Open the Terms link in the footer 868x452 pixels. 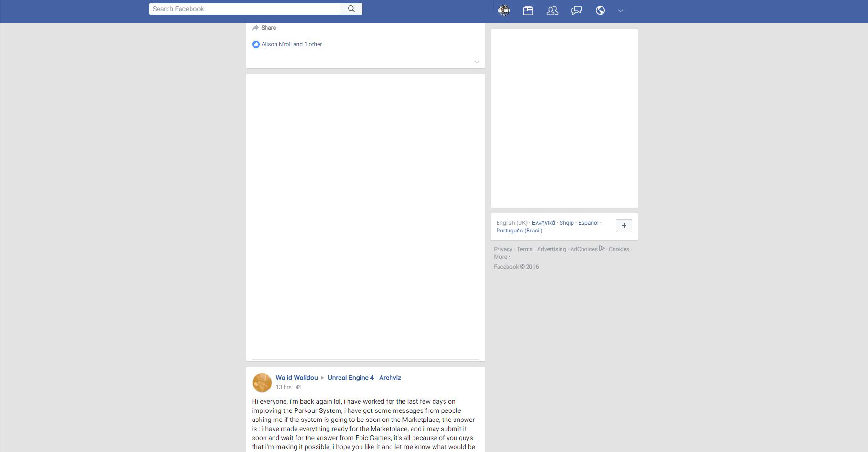(x=525, y=249)
